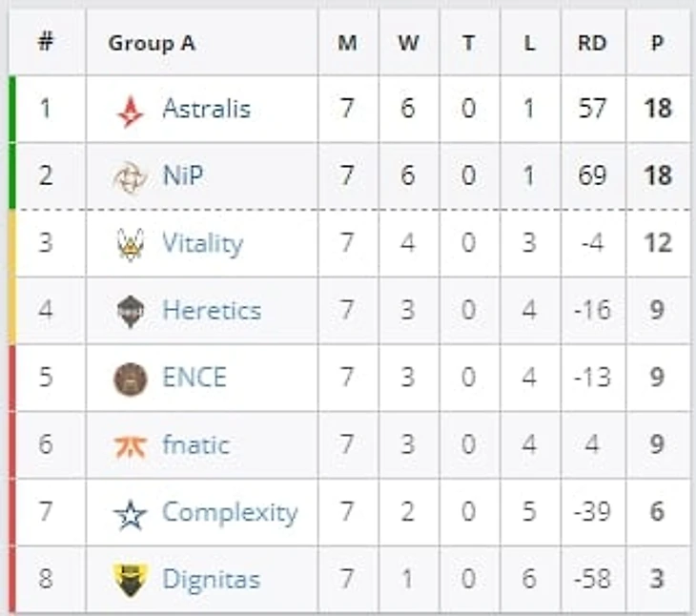
Task: Click the Group A column header
Action: click(152, 43)
